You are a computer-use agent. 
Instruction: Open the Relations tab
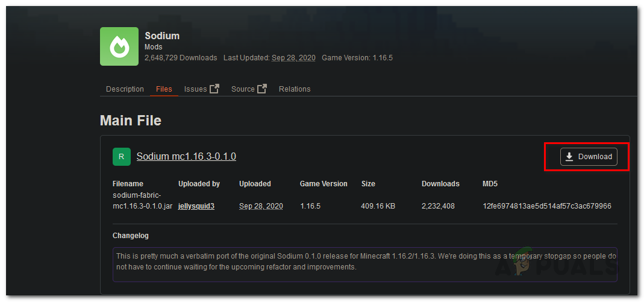point(295,89)
